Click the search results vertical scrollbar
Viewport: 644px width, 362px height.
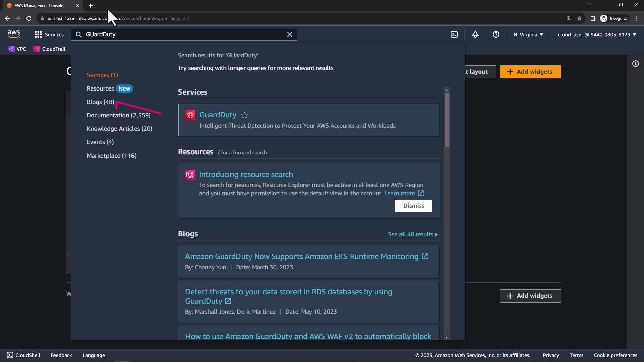click(x=447, y=121)
